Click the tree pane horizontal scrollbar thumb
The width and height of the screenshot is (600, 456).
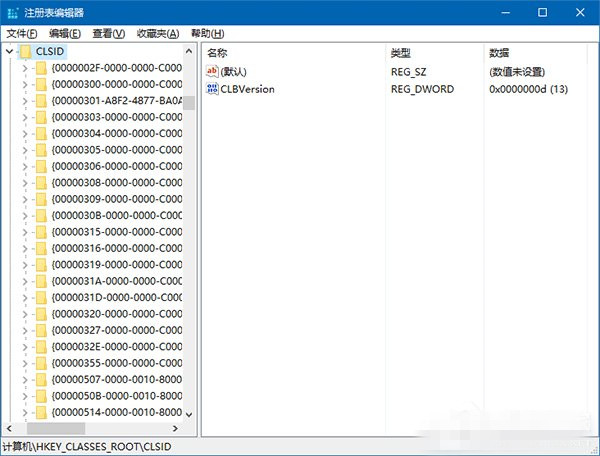pos(56,428)
